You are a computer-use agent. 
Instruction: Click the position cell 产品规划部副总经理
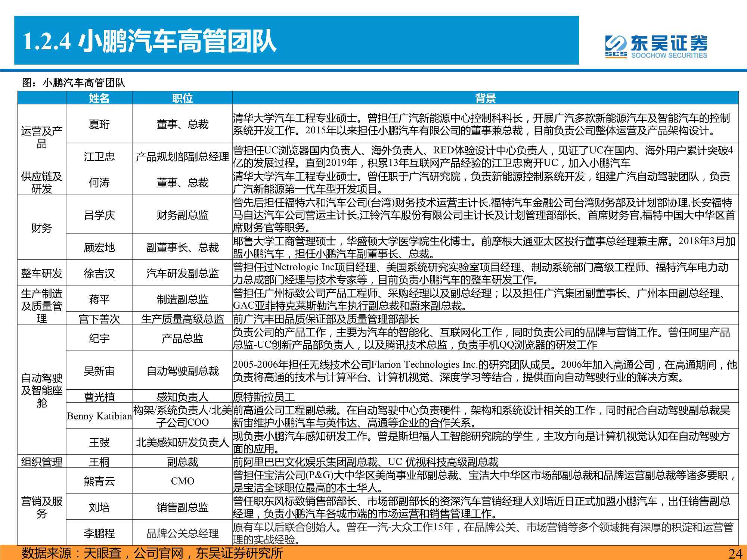pos(182,156)
